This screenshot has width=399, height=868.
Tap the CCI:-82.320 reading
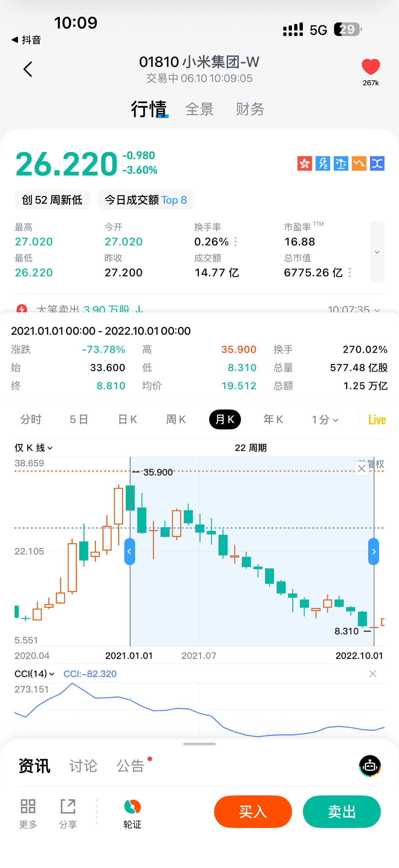pos(90,674)
